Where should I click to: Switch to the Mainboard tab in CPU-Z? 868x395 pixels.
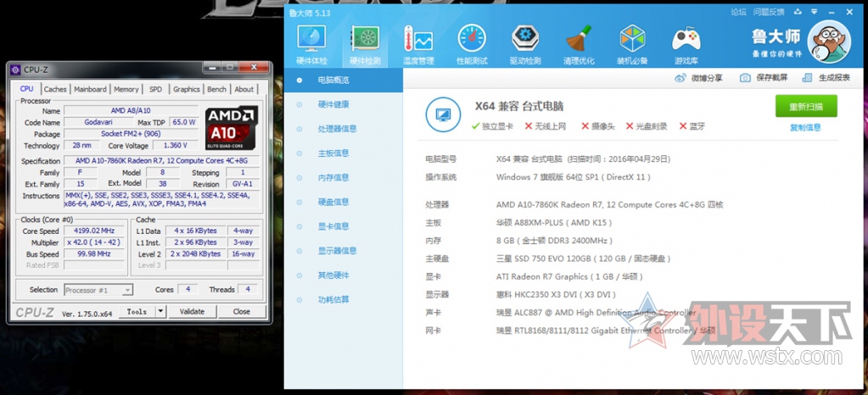90,89
